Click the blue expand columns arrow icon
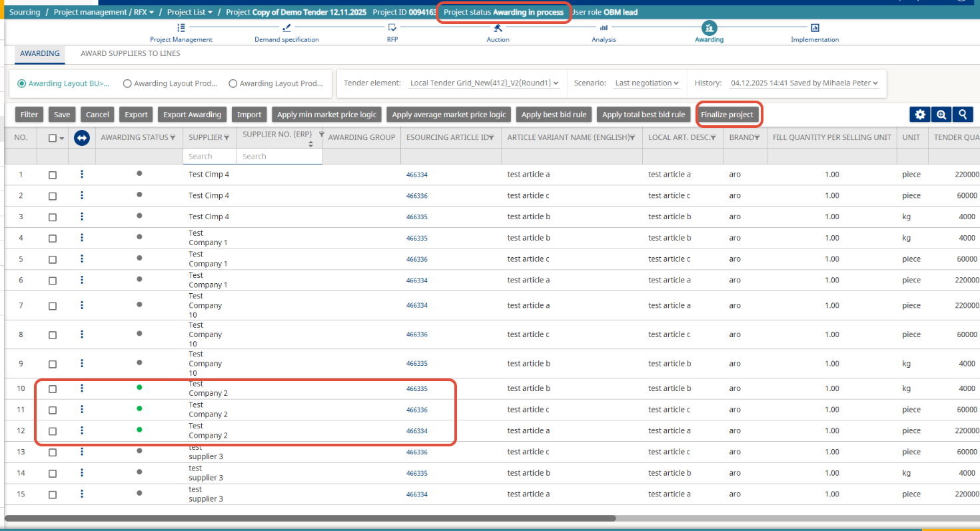 (82, 137)
